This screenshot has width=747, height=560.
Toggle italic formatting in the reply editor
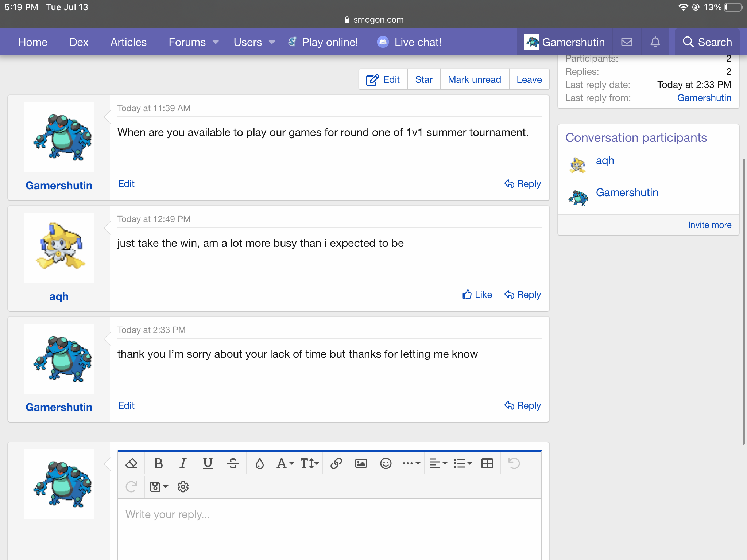click(x=183, y=463)
